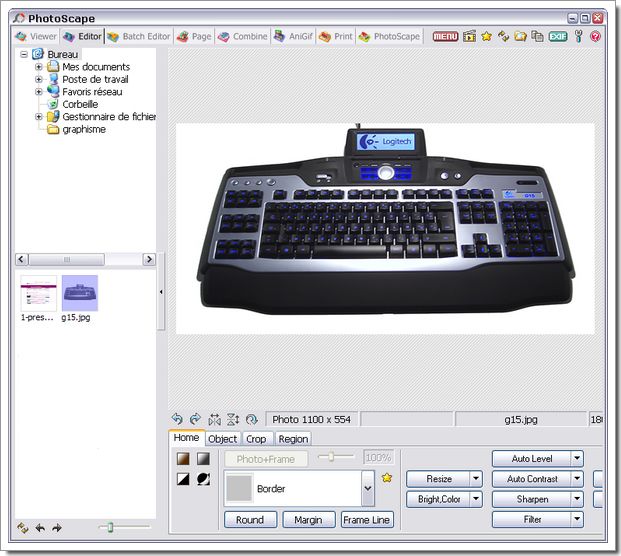This screenshot has height=556, width=621.
Task: Click the Resize button
Action: 439,479
